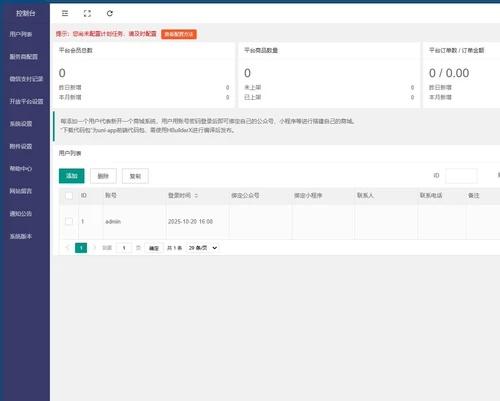The image size is (500, 401).
Task: Open 系统设置 in the sidebar
Action: tap(21, 124)
